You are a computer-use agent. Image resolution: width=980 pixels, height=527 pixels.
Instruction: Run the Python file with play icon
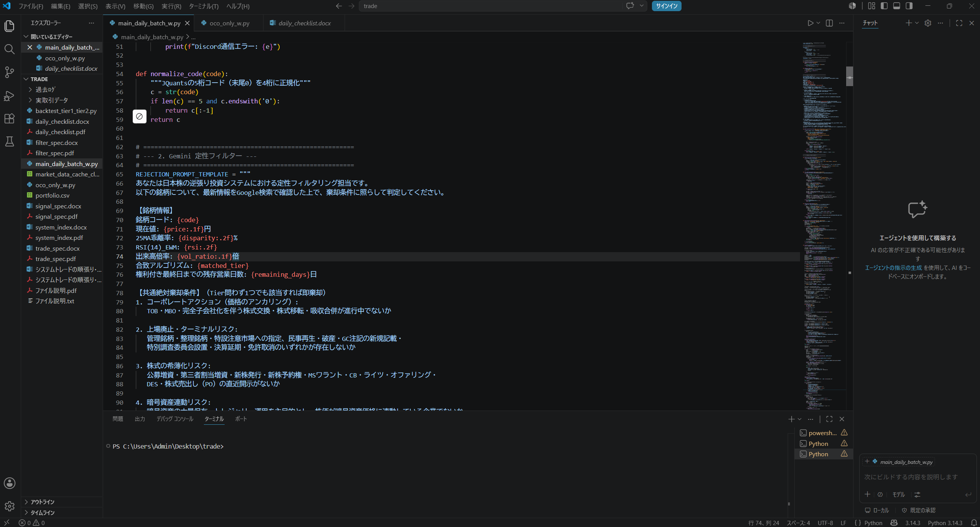tap(810, 23)
